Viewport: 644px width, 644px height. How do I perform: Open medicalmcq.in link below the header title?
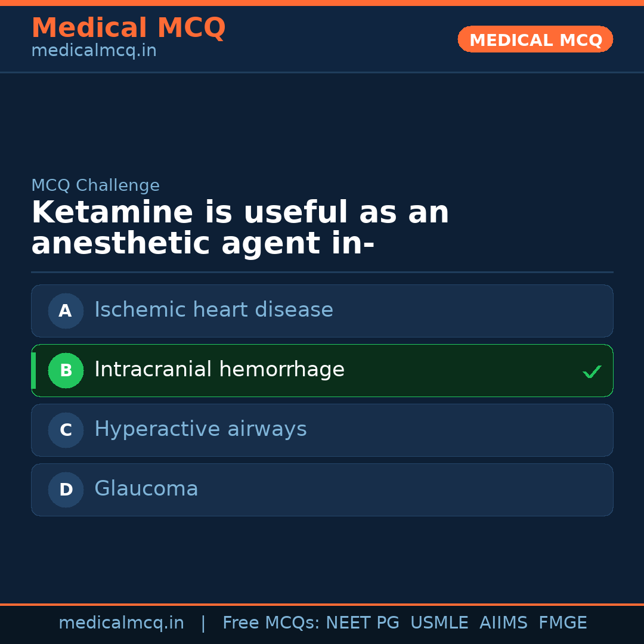94,51
